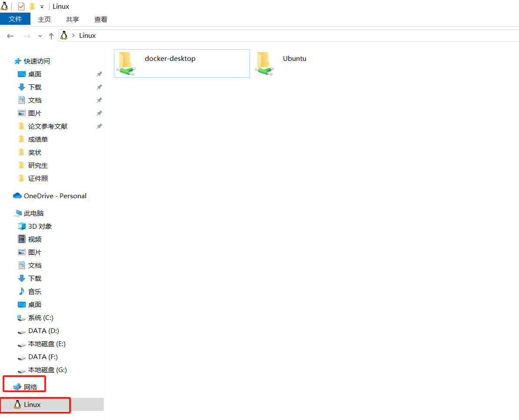Click the new folder icon in quick access toolbar
The height and width of the screenshot is (420, 519).
[x=32, y=6]
